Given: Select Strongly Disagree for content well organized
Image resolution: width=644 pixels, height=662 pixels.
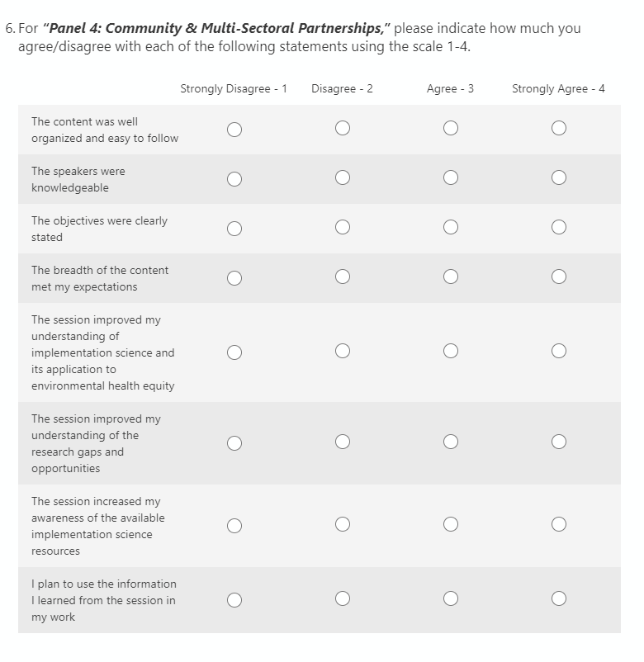Looking at the screenshot, I should coord(234,129).
